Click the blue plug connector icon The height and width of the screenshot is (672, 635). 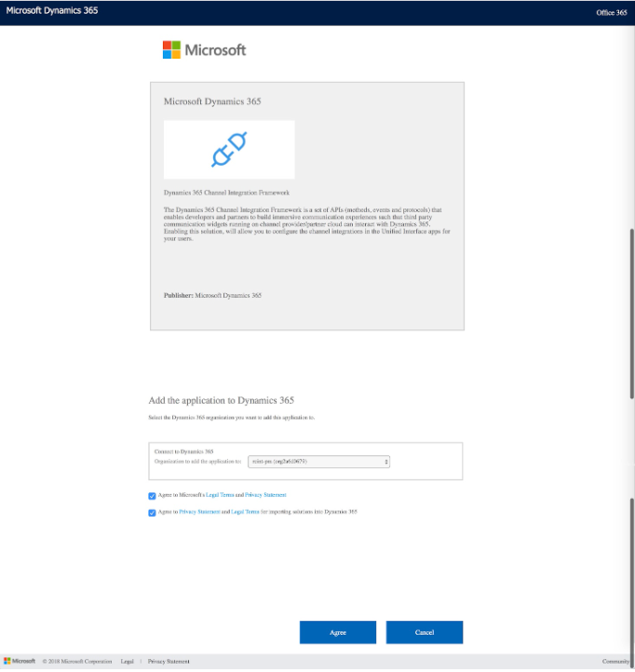click(x=229, y=149)
